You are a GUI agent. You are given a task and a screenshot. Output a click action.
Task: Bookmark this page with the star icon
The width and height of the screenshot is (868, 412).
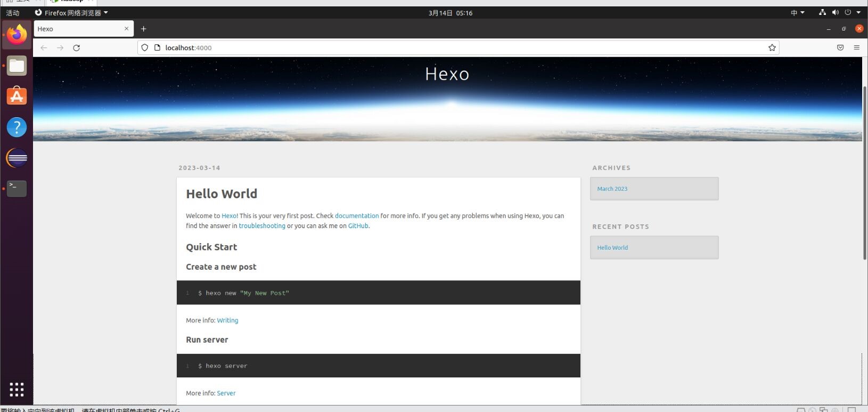point(772,48)
